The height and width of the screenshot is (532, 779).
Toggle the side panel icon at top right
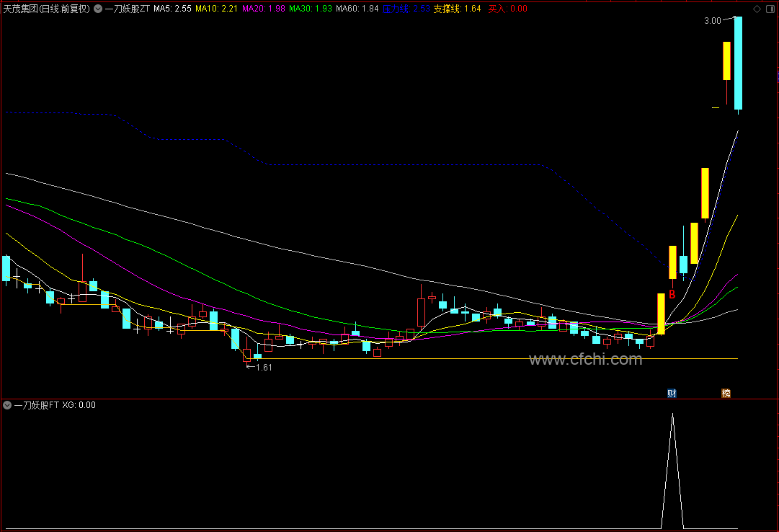770,9
